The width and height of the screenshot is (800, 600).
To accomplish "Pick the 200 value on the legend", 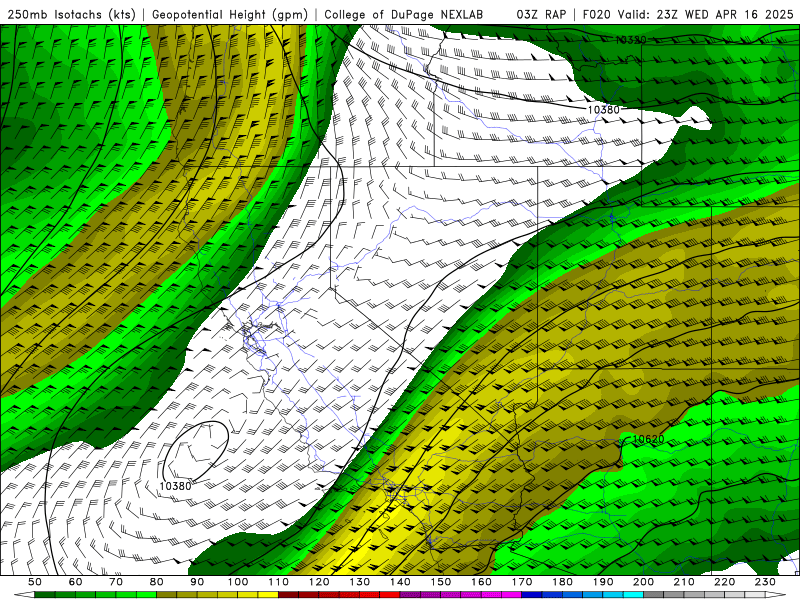I will pos(643,582).
